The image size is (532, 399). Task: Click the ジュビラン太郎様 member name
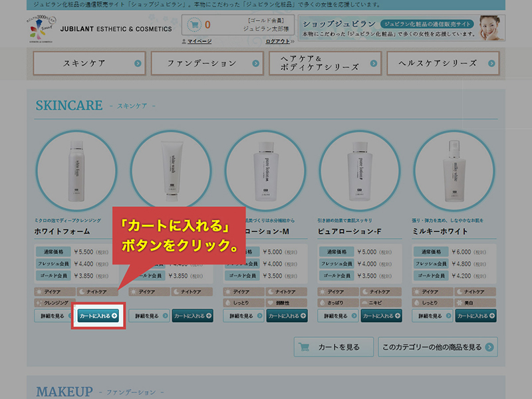(x=266, y=29)
